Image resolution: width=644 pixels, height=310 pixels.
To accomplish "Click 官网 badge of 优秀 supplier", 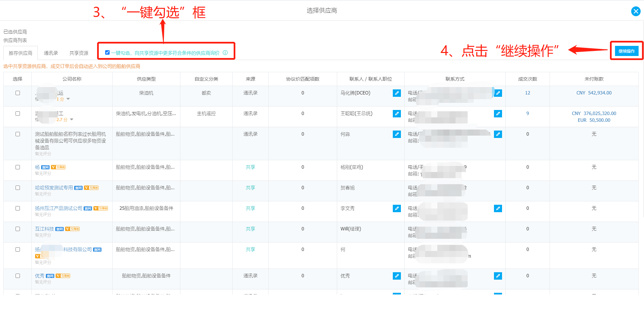I will 50,276.
